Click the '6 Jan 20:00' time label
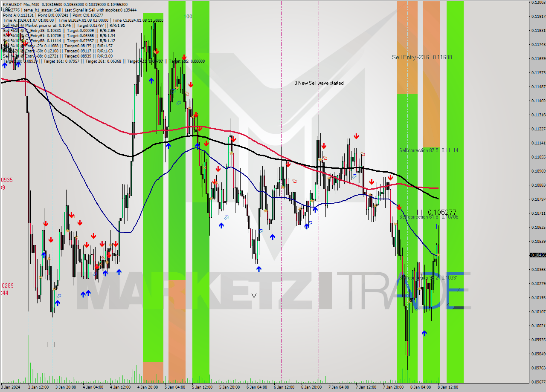 (311, 387)
